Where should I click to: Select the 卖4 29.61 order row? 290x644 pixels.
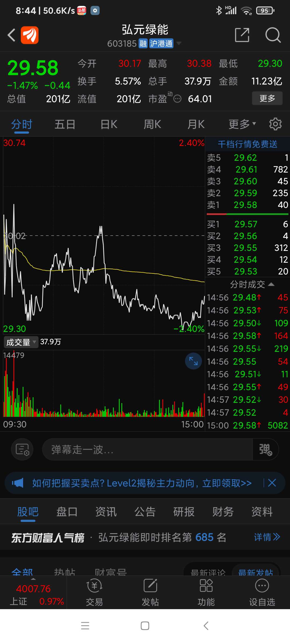[247, 170]
